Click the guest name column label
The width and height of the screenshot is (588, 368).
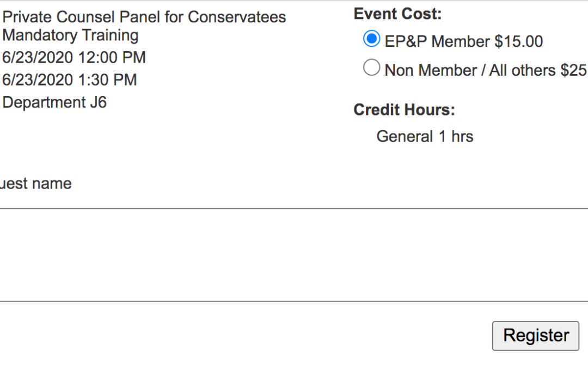click(x=36, y=183)
